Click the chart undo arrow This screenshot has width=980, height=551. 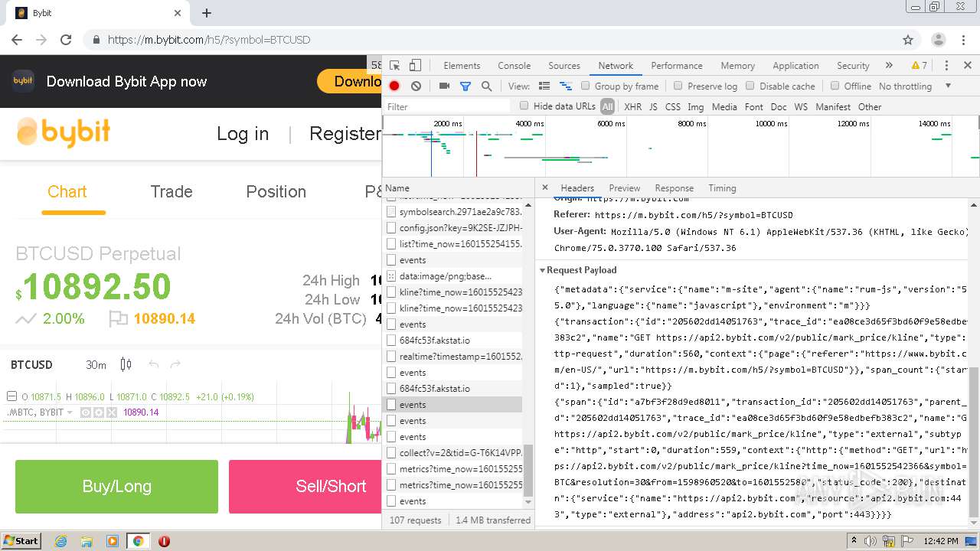tap(153, 365)
